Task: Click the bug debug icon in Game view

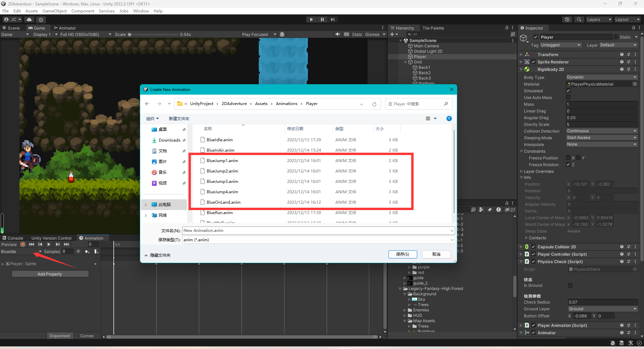Action: (282, 34)
